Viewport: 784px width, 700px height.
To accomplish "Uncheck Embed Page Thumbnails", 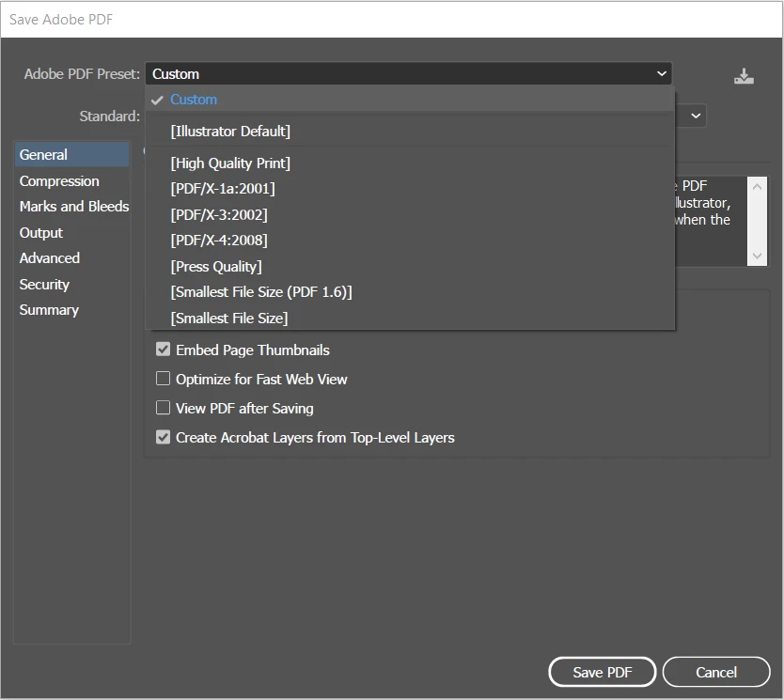I will 163,350.
